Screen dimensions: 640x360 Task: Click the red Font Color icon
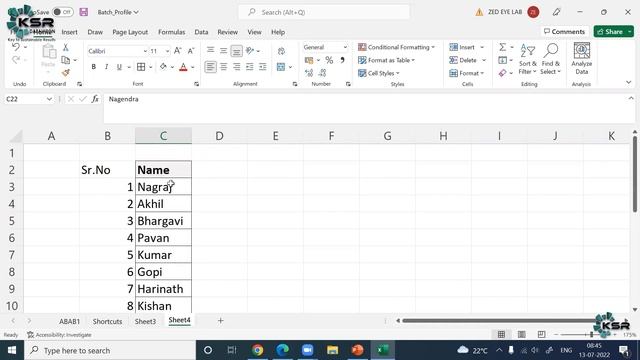pyautogui.click(x=183, y=67)
